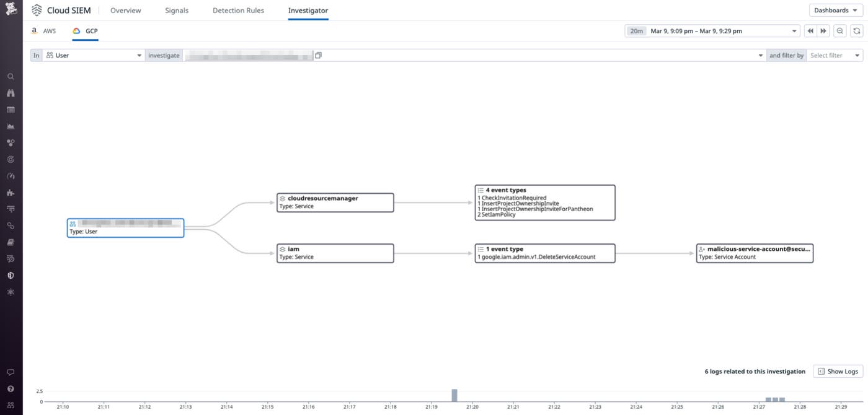This screenshot has width=868, height=415.
Task: Step time range backward with rewind icon
Action: [810, 31]
